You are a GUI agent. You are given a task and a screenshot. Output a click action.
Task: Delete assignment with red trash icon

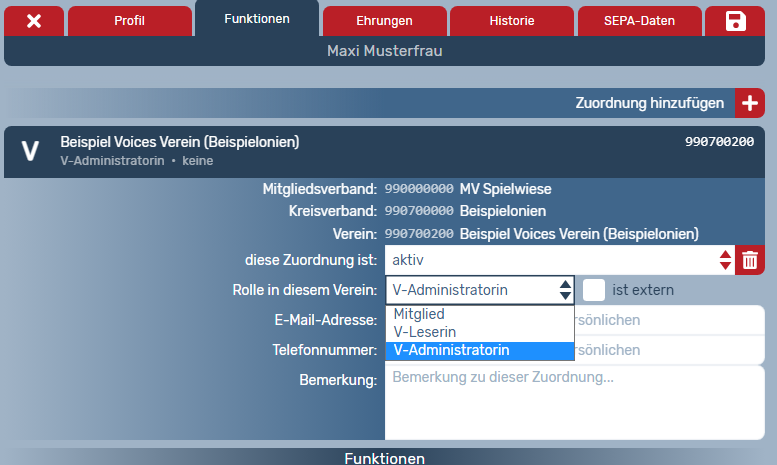click(x=749, y=260)
